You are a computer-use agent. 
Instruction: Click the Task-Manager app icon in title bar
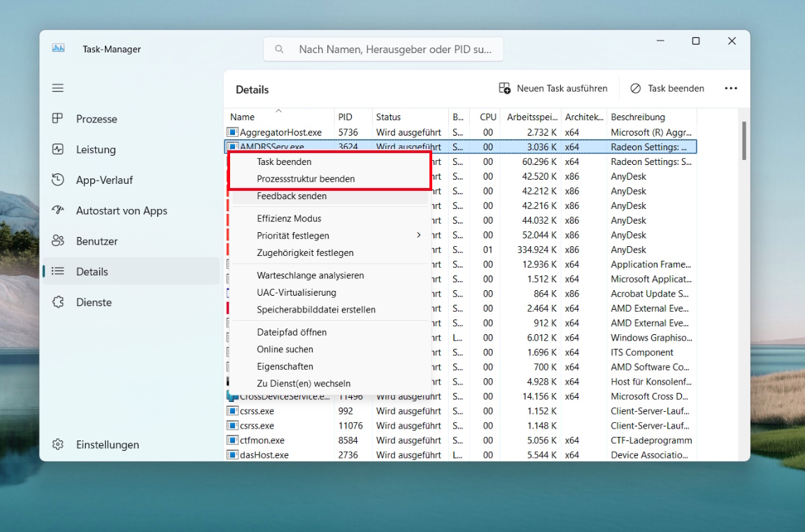(x=59, y=48)
